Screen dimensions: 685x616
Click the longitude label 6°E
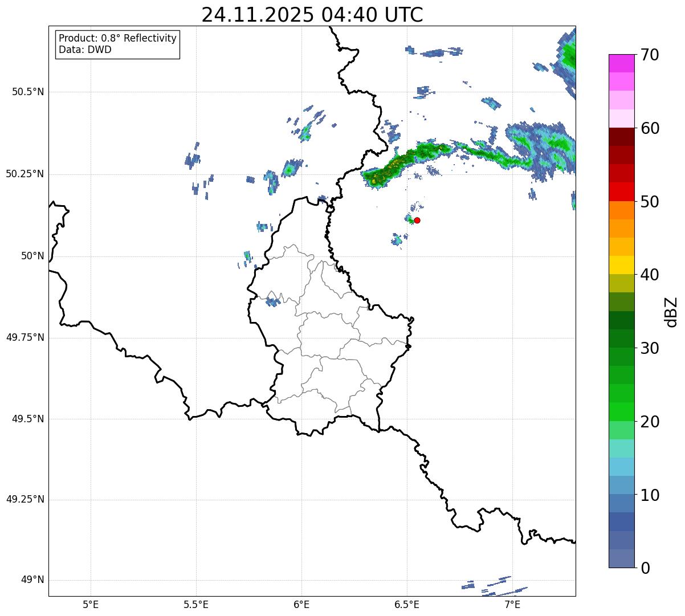(x=301, y=605)
